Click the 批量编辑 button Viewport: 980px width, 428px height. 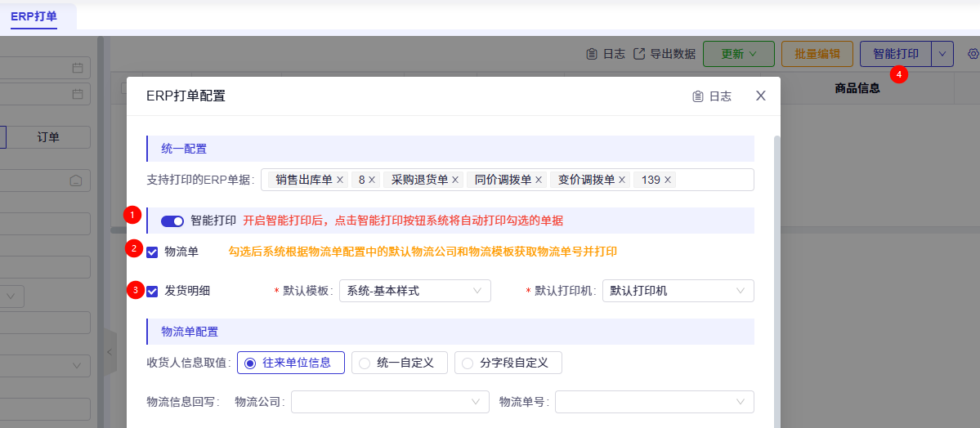coord(817,54)
